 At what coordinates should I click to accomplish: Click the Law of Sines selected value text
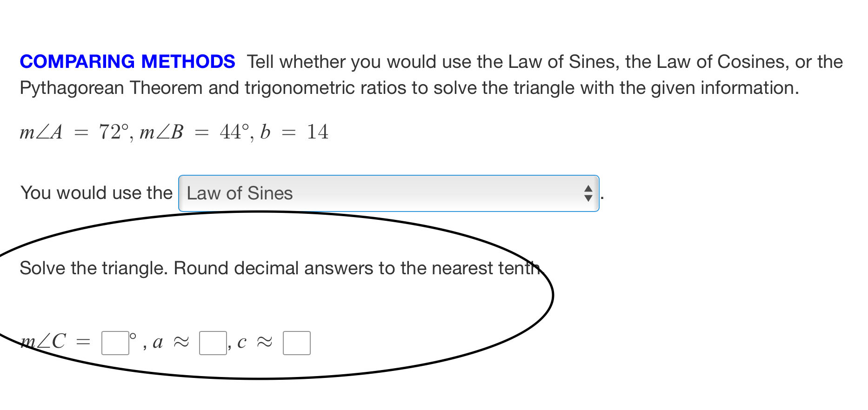tap(239, 193)
